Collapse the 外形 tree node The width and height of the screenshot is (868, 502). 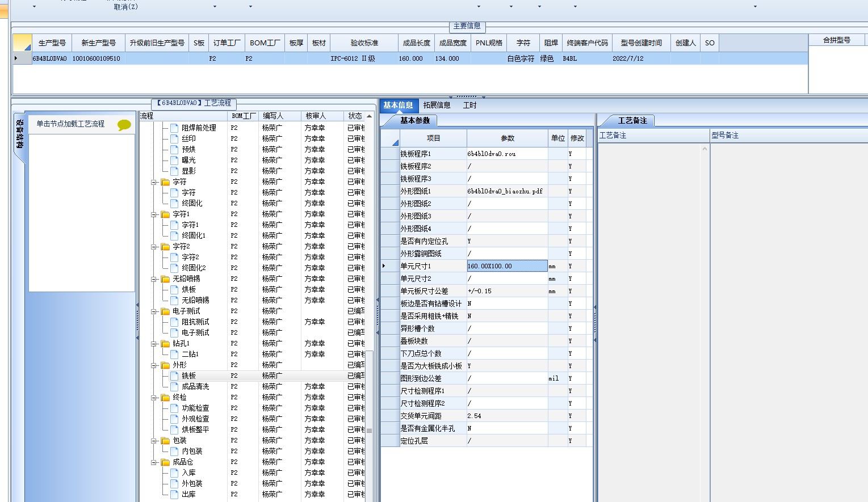pos(154,365)
